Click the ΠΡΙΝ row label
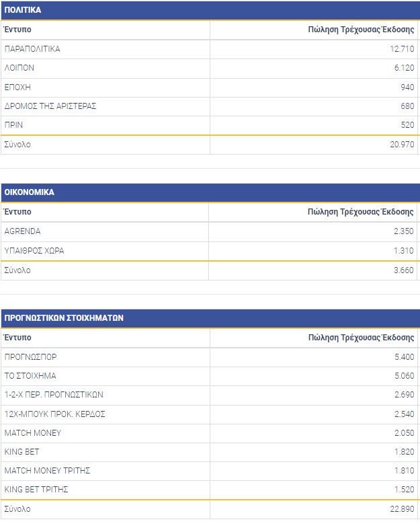The width and height of the screenshot is (420, 530). pos(15,125)
